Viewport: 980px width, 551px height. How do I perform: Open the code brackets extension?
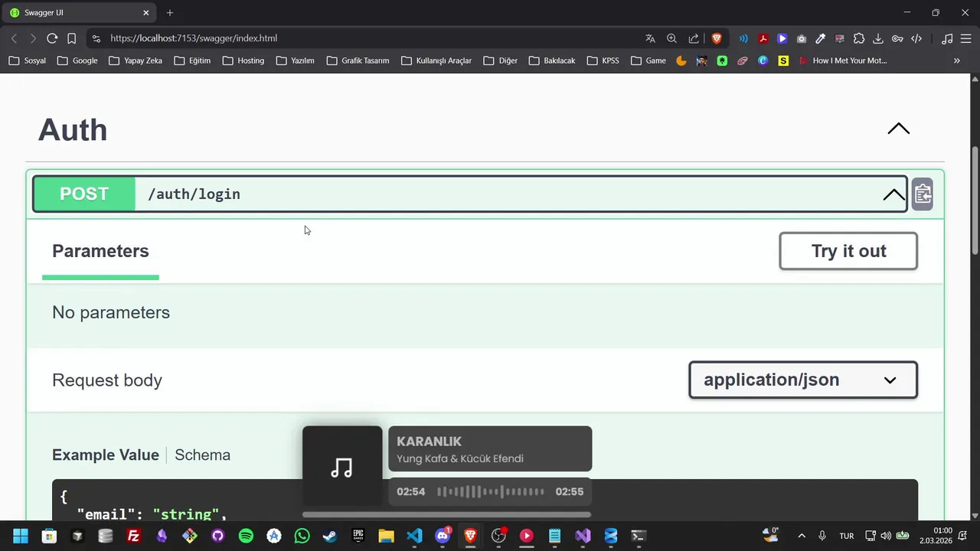(x=916, y=38)
